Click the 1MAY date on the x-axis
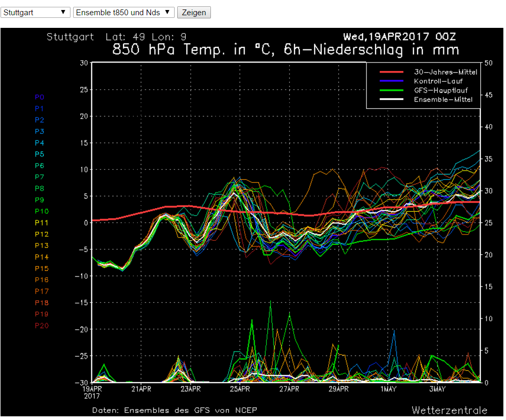 click(389, 389)
